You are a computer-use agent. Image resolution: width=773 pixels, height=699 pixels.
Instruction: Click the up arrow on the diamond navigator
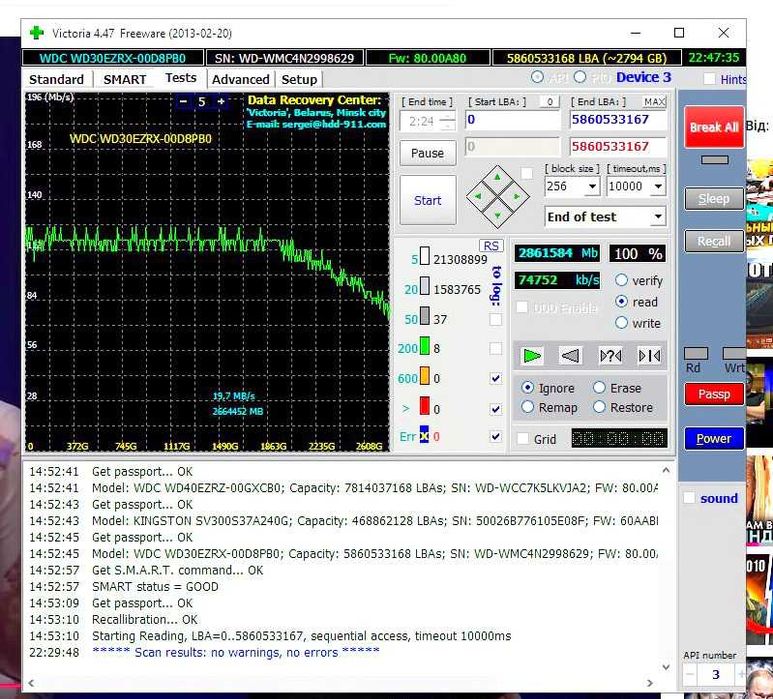pos(498,175)
